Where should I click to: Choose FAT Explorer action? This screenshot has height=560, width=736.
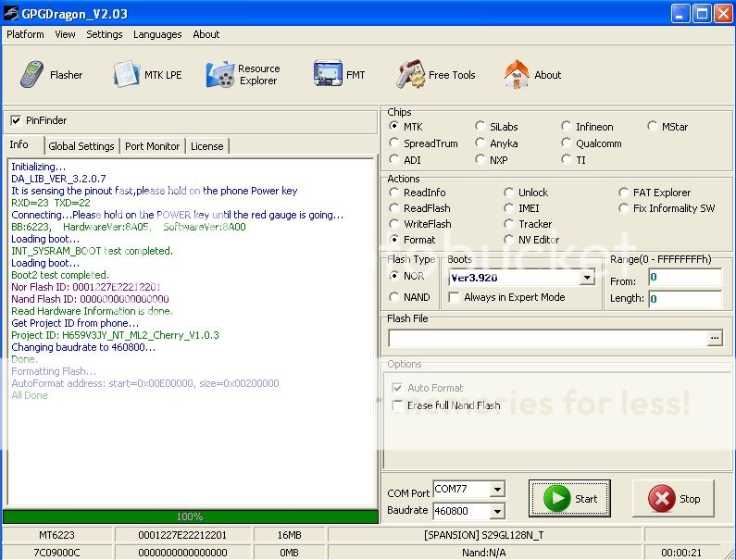pyautogui.click(x=623, y=193)
